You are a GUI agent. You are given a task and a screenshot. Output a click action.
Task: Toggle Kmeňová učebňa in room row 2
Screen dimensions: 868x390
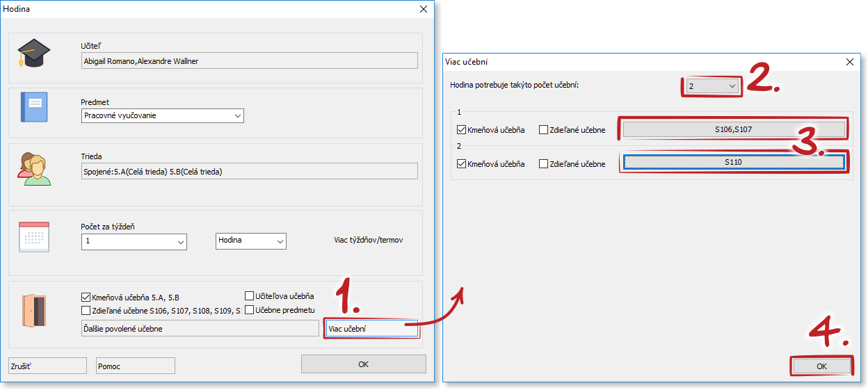[461, 164]
